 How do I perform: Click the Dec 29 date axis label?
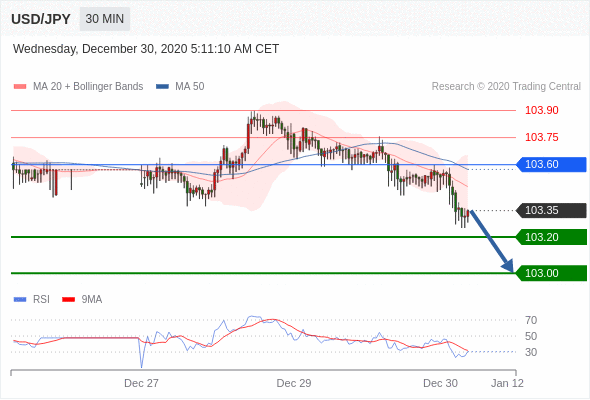point(294,383)
